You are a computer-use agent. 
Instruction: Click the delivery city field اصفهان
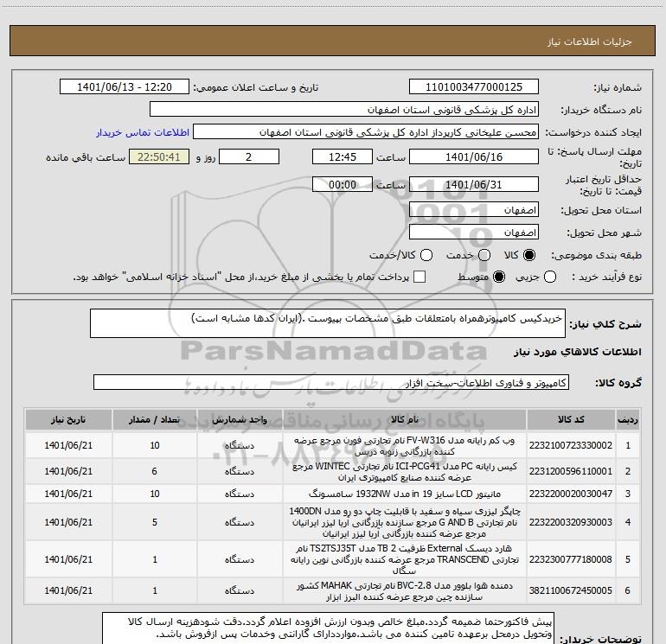pos(474,233)
